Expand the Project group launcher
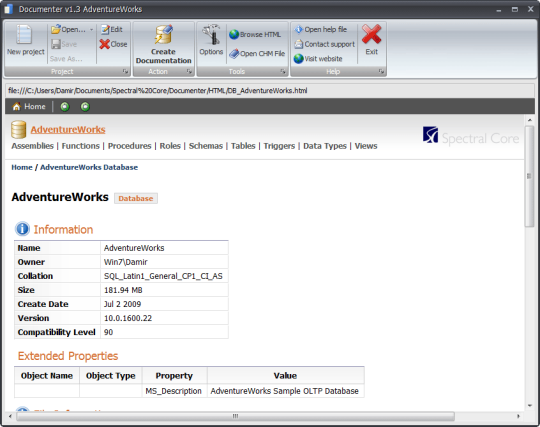Image resolution: width=540 pixels, height=427 pixels. point(125,71)
